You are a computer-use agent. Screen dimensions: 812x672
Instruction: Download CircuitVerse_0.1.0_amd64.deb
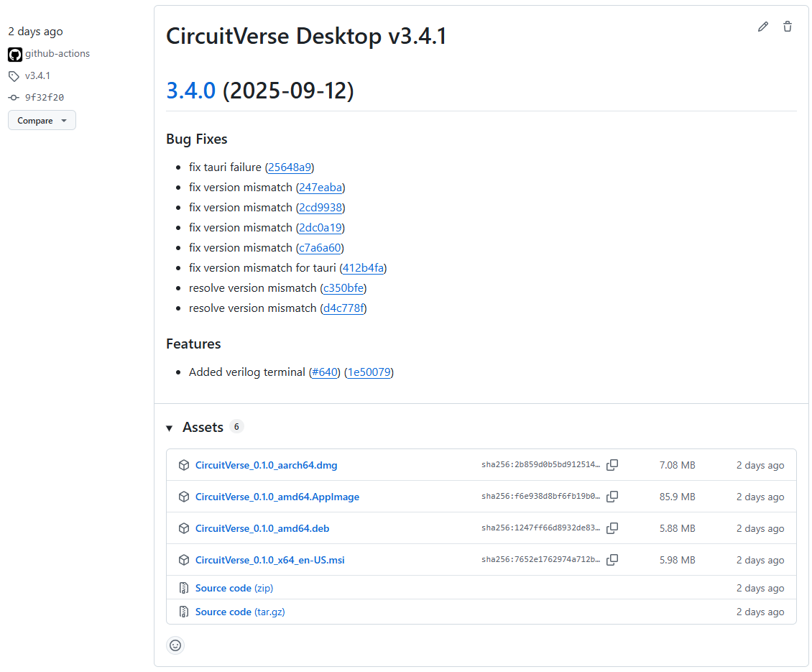coord(262,528)
